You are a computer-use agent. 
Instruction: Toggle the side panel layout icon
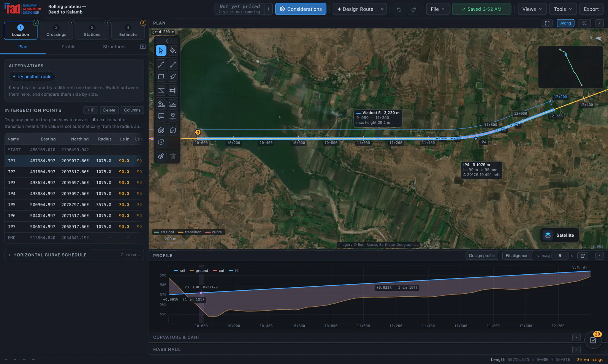click(143, 47)
